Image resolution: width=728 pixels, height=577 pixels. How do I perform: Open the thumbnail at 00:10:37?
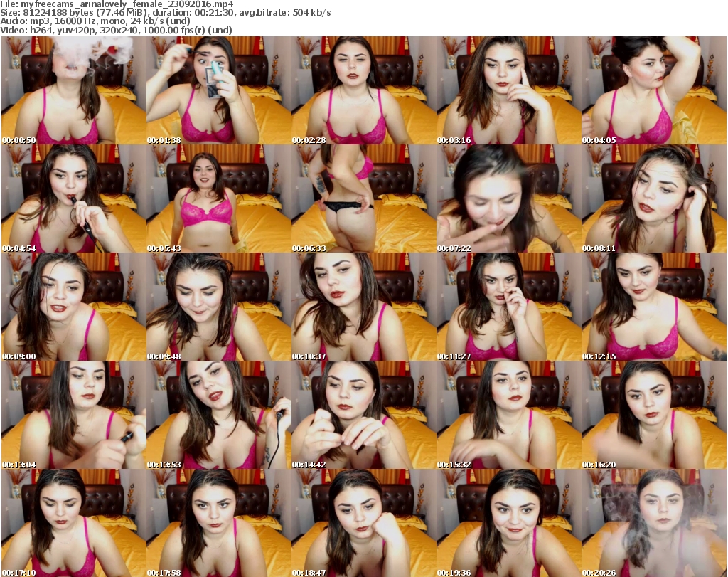[x=364, y=307]
